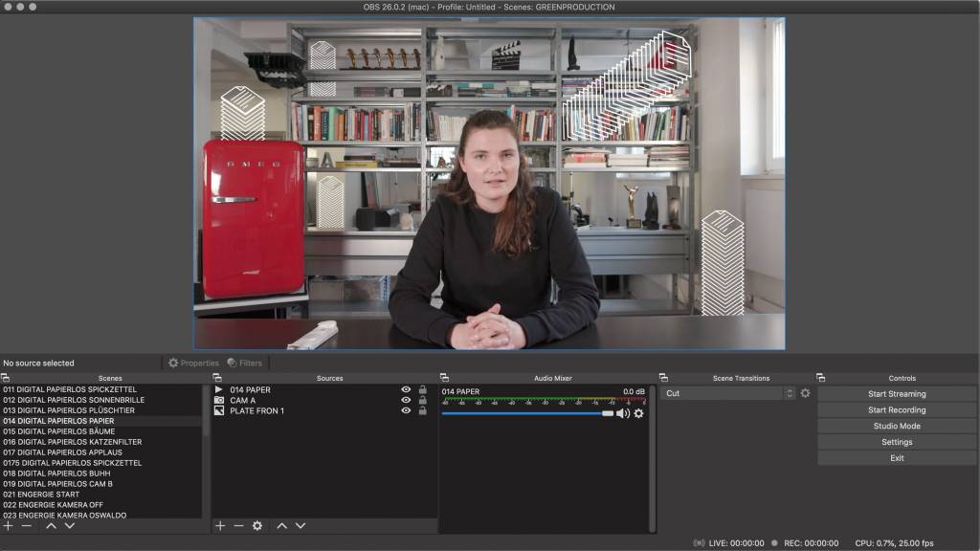Viewport: 980px width, 551px height.
Task: Enter Studio Mode
Action: click(897, 426)
